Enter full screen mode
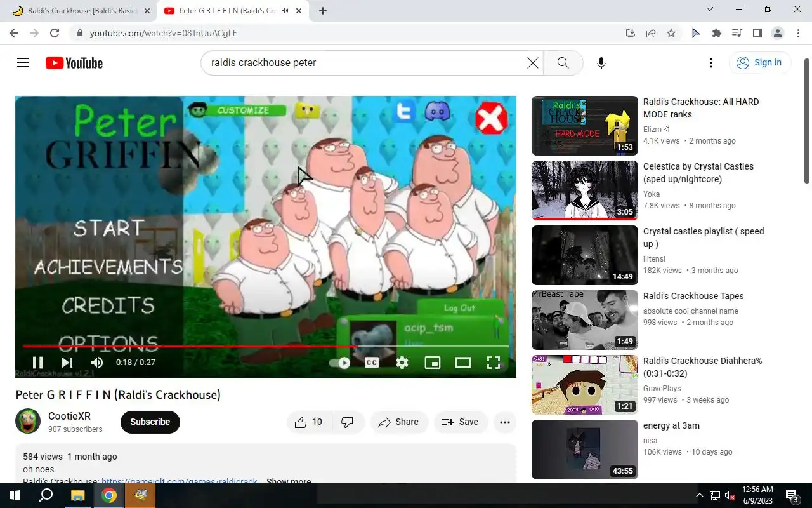Screen dimensions: 812x508 click(x=494, y=363)
